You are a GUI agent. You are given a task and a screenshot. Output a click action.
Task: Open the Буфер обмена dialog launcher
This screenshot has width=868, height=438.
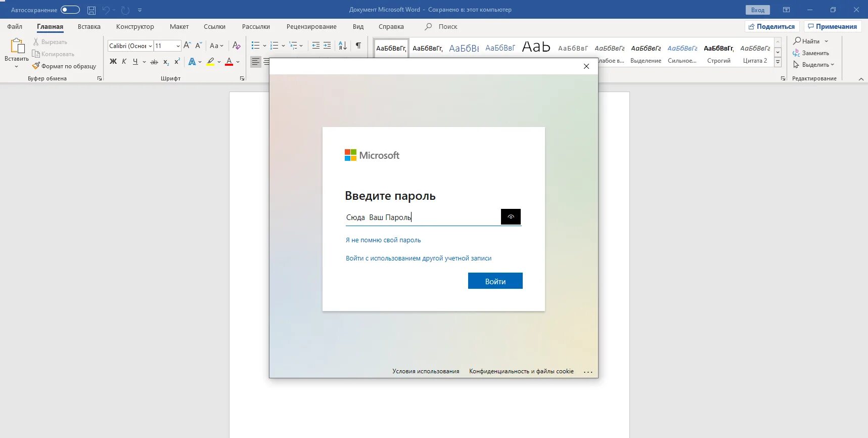(100, 78)
